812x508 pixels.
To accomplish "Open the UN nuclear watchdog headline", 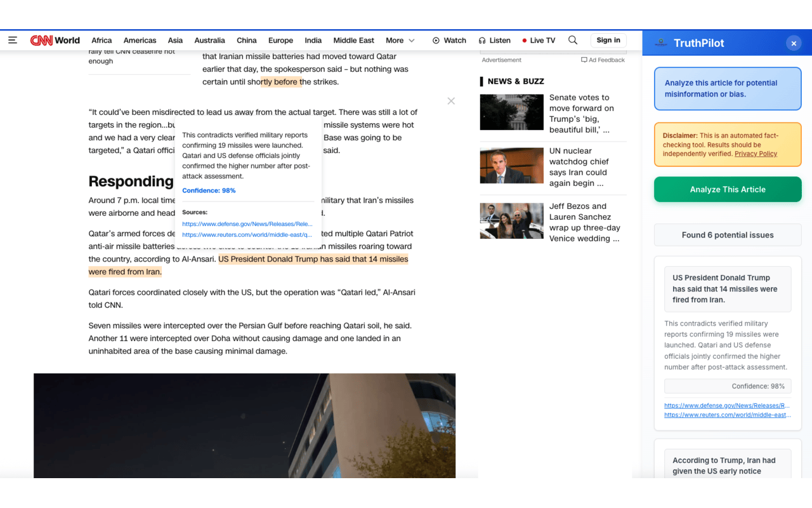I will coord(579,167).
